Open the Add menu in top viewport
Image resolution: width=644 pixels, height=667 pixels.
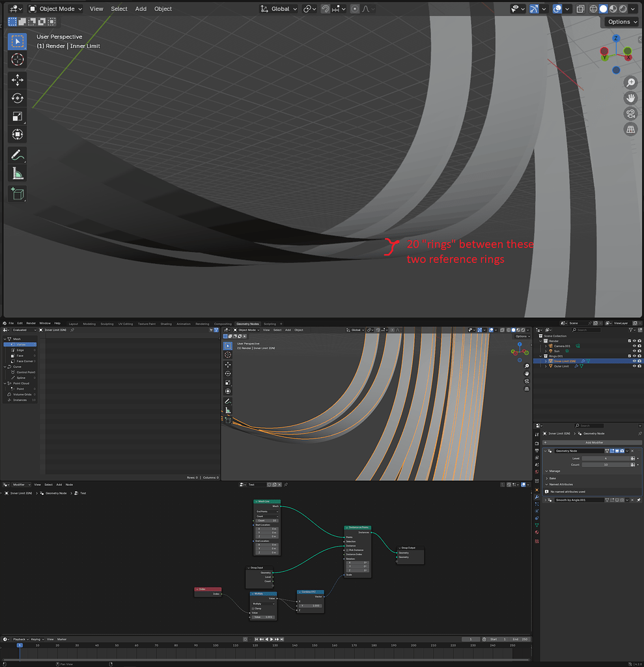(x=141, y=9)
